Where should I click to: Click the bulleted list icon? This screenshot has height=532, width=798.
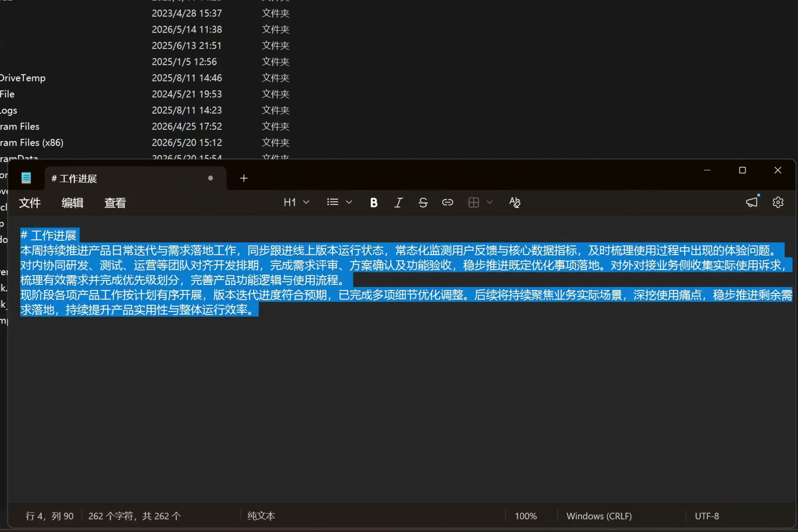coord(332,202)
